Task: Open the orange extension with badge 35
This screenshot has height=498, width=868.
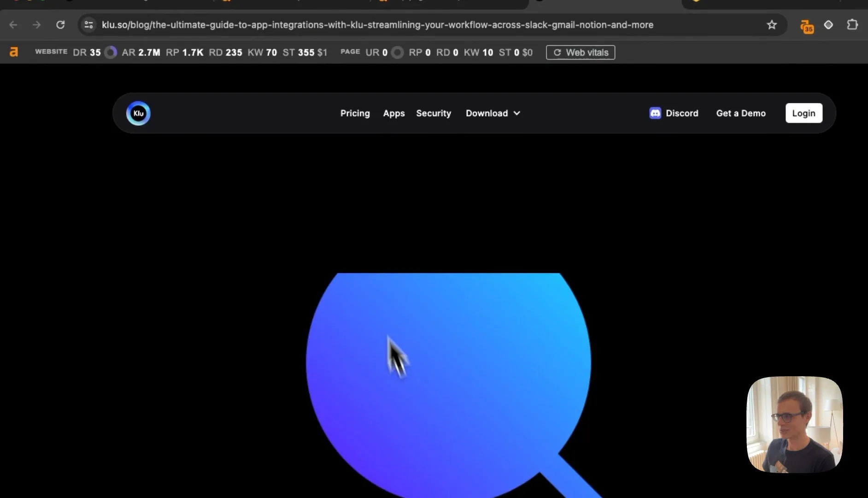Action: [807, 26]
